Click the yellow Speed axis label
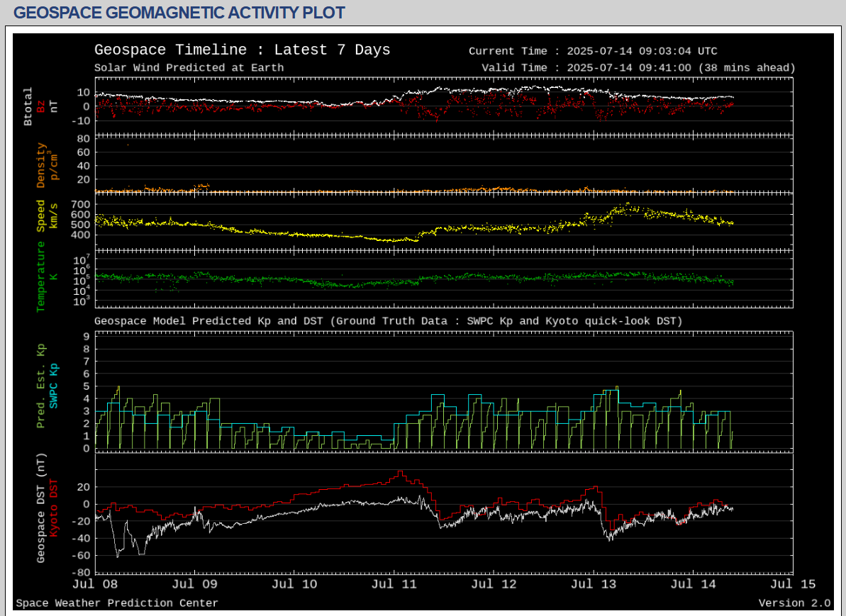 point(41,215)
